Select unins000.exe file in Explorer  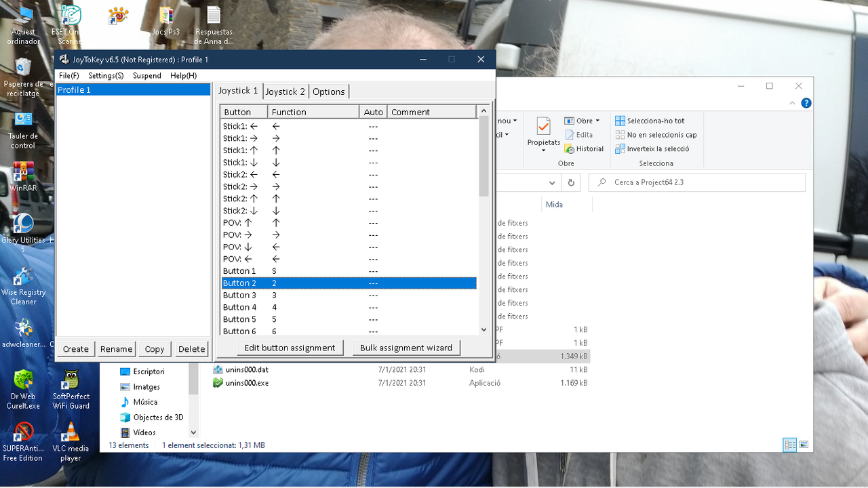[x=247, y=383]
